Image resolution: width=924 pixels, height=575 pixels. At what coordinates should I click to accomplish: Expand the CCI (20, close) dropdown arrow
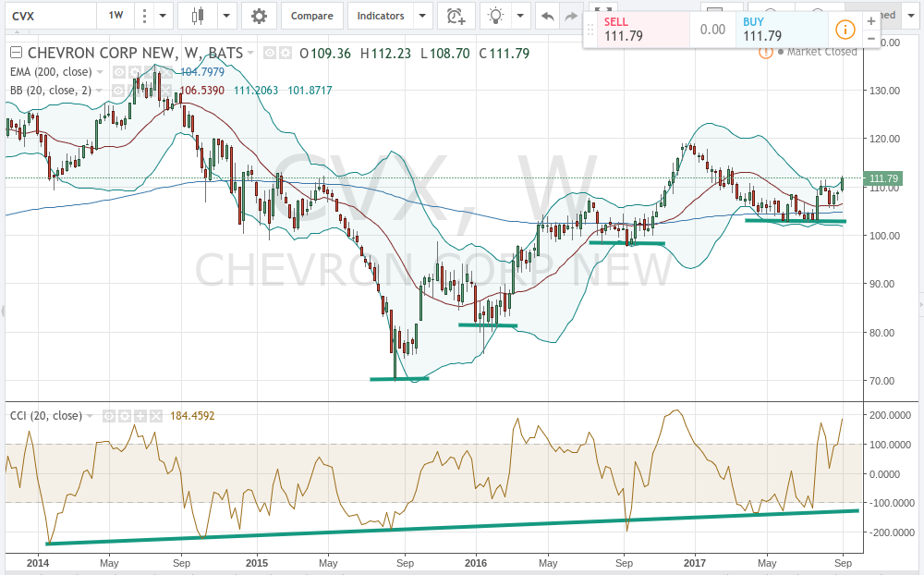[91, 416]
